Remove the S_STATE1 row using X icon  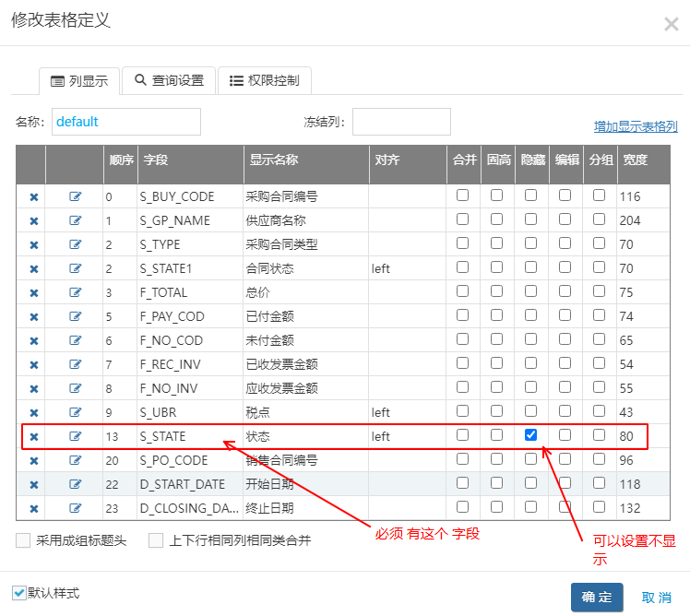click(x=33, y=268)
